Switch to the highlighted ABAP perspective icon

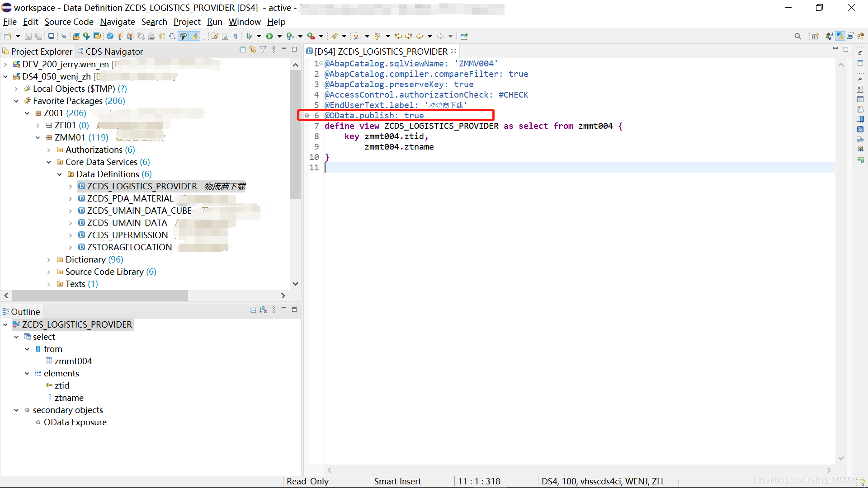pyautogui.click(x=840, y=36)
